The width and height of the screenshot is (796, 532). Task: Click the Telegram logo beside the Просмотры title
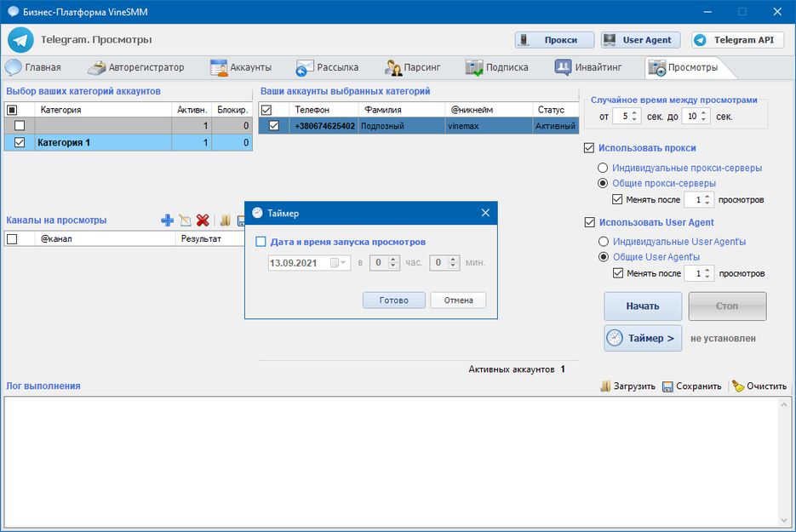[x=20, y=40]
